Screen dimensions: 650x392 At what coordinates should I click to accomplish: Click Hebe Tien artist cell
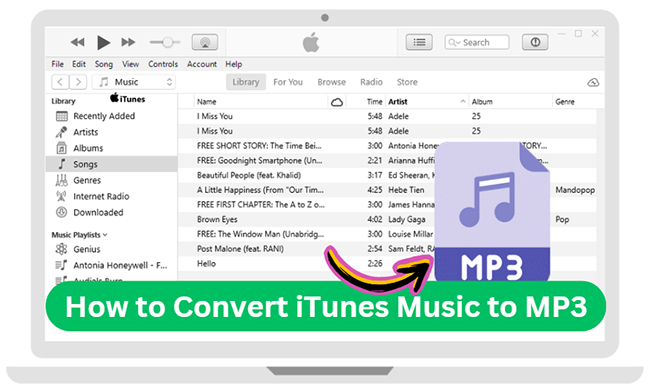(406, 190)
